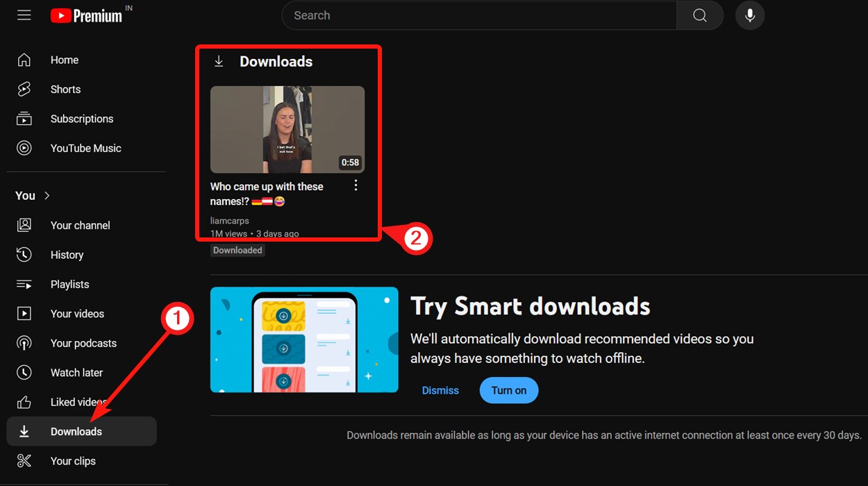Dismiss the Smart downloads banner
868x486 pixels.
pos(440,390)
